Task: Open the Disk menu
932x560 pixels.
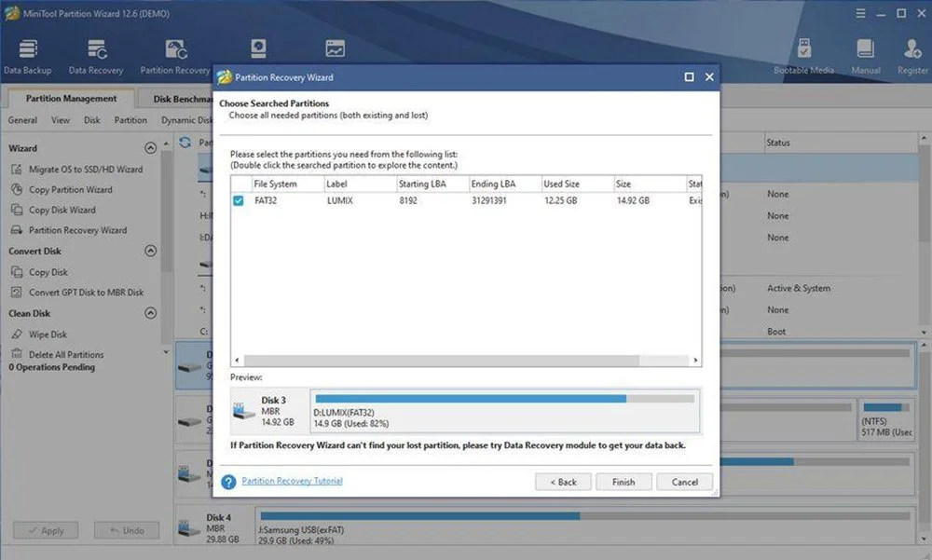Action: pos(92,120)
